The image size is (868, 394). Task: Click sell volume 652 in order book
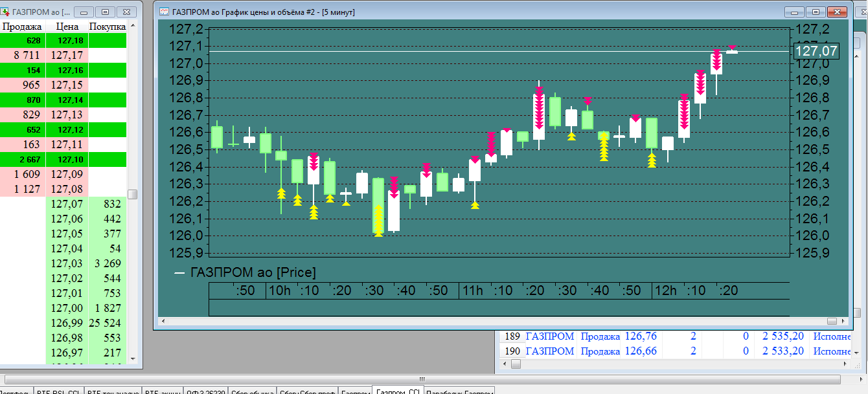pyautogui.click(x=23, y=130)
